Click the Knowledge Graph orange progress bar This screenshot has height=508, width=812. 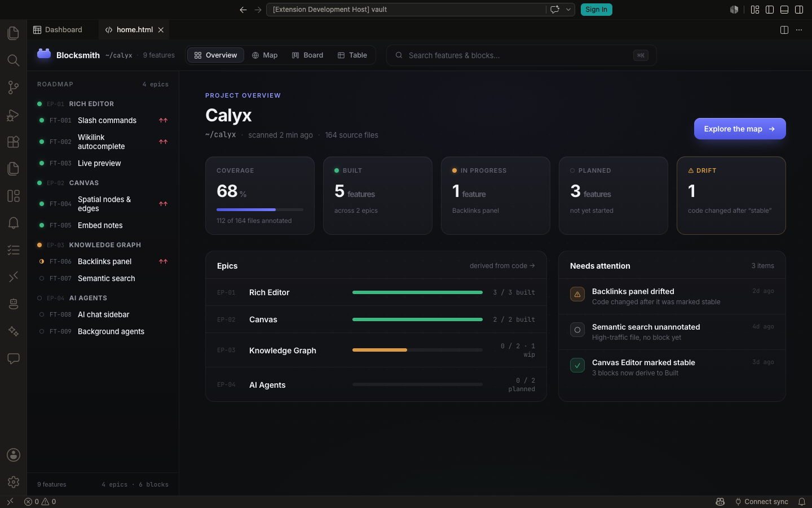click(379, 350)
